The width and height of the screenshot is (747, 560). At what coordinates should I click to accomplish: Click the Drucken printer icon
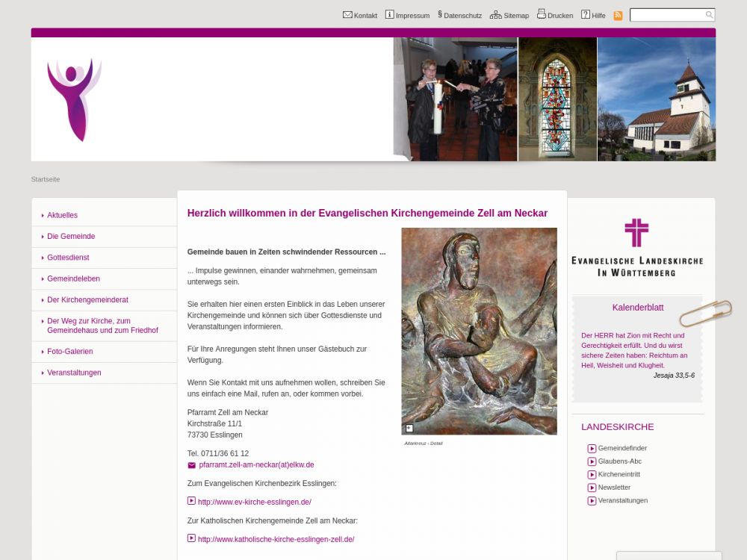coord(541,14)
